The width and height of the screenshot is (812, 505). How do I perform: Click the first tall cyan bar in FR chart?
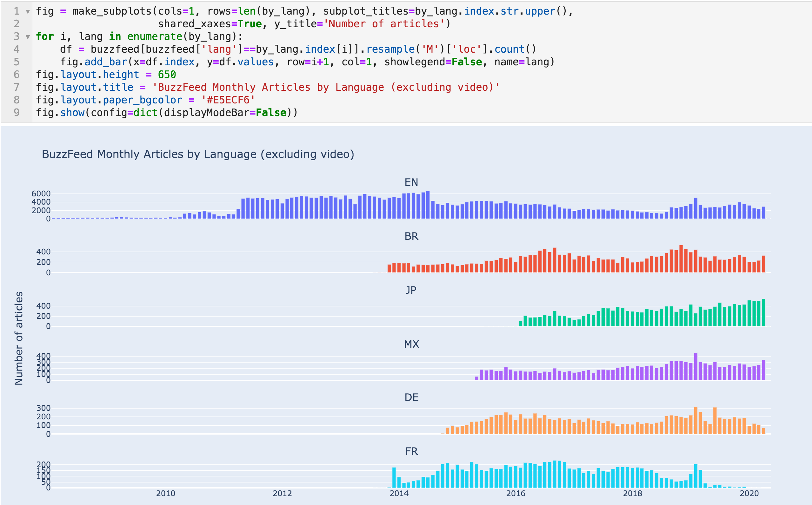[394, 478]
